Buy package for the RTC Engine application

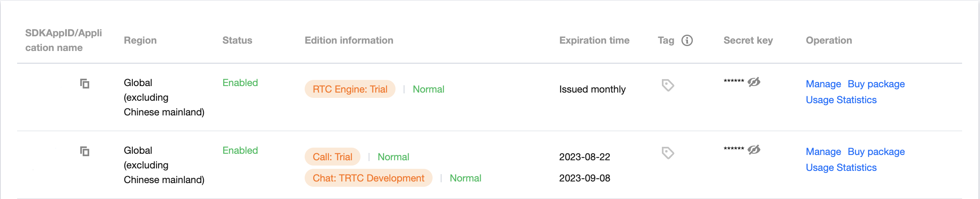(876, 84)
